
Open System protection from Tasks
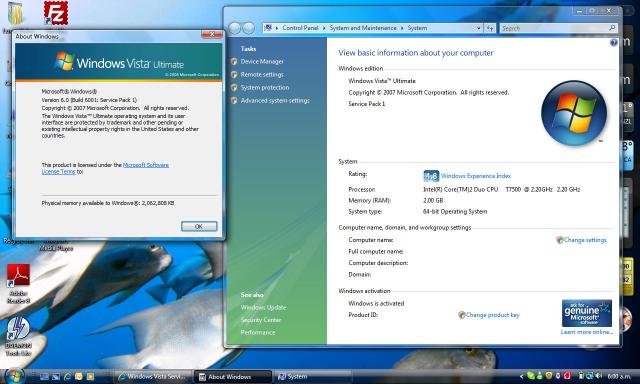point(264,88)
